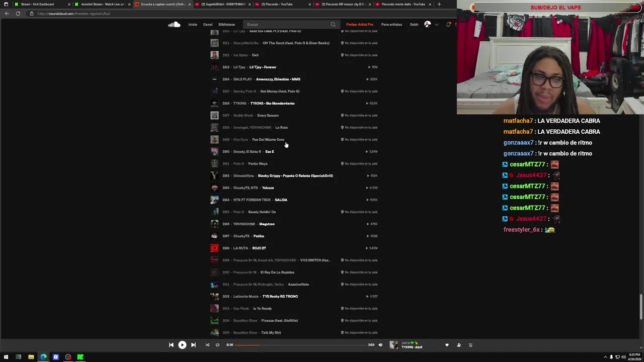The image size is (644, 362).
Task: Open the taskbar clock
Action: coord(634,357)
